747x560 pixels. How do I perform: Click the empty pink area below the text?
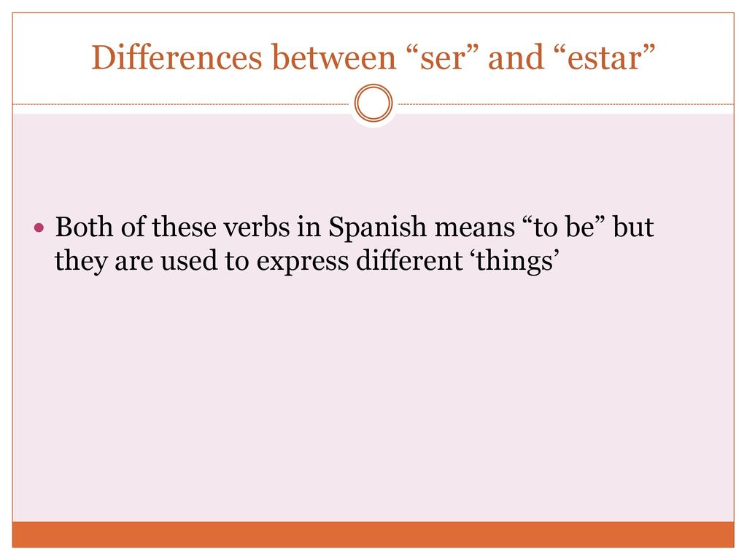coord(373,400)
